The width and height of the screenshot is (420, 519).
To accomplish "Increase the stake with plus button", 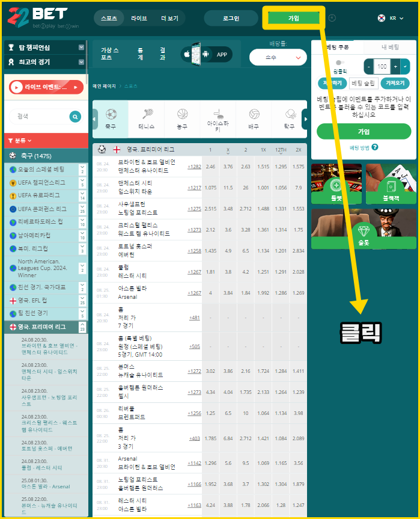I will click(395, 67).
